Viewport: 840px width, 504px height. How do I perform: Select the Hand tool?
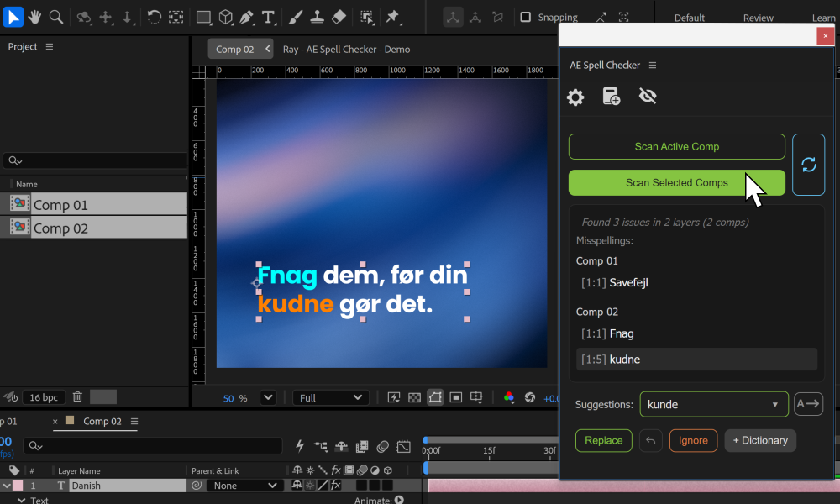tap(34, 17)
